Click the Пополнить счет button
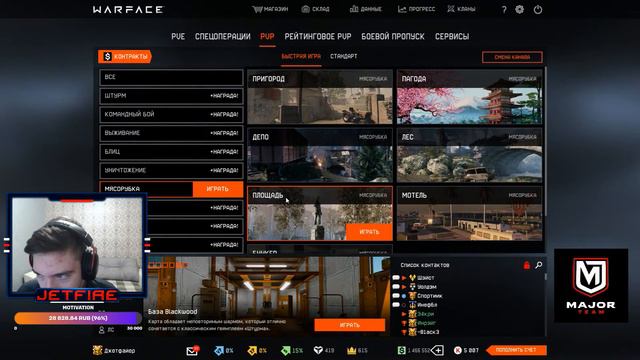640x360 pixels. click(x=516, y=350)
